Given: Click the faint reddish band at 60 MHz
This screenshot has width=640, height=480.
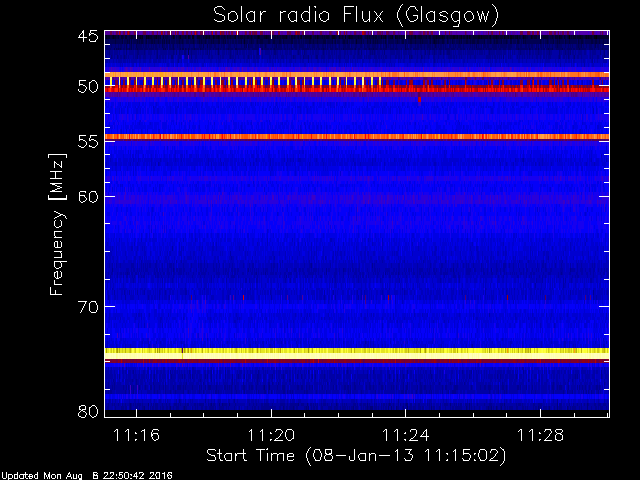Looking at the screenshot, I should pos(357,200).
